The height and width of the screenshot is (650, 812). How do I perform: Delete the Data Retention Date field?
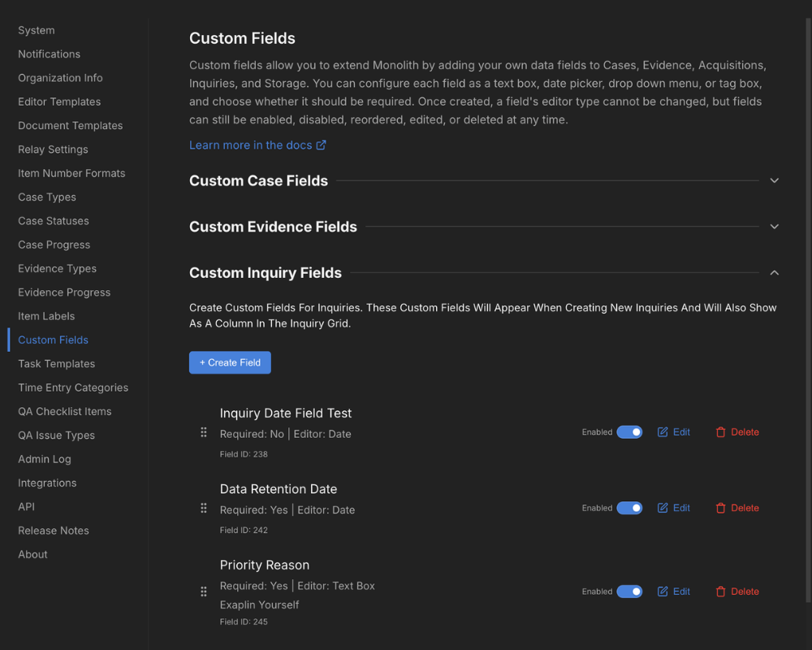click(x=736, y=508)
